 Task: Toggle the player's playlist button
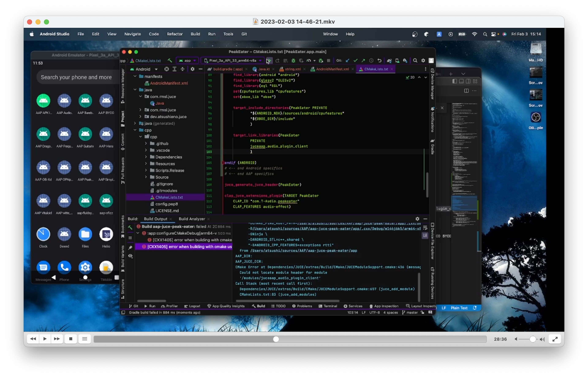(x=84, y=339)
